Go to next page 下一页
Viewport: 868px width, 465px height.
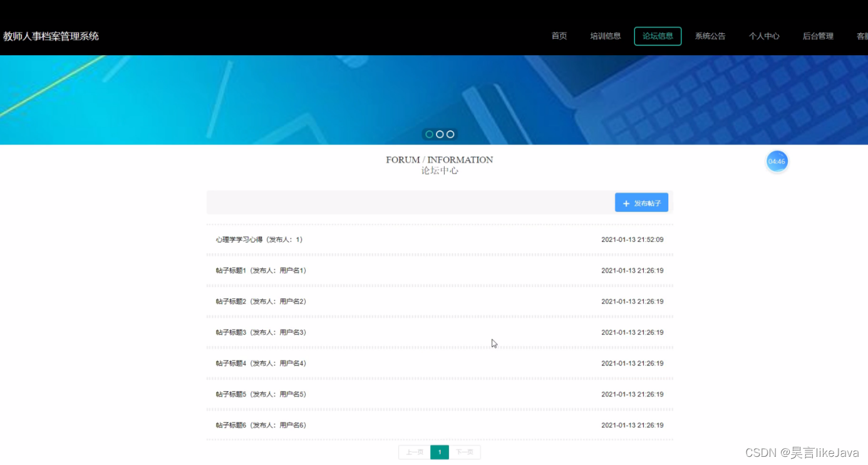pos(465,452)
